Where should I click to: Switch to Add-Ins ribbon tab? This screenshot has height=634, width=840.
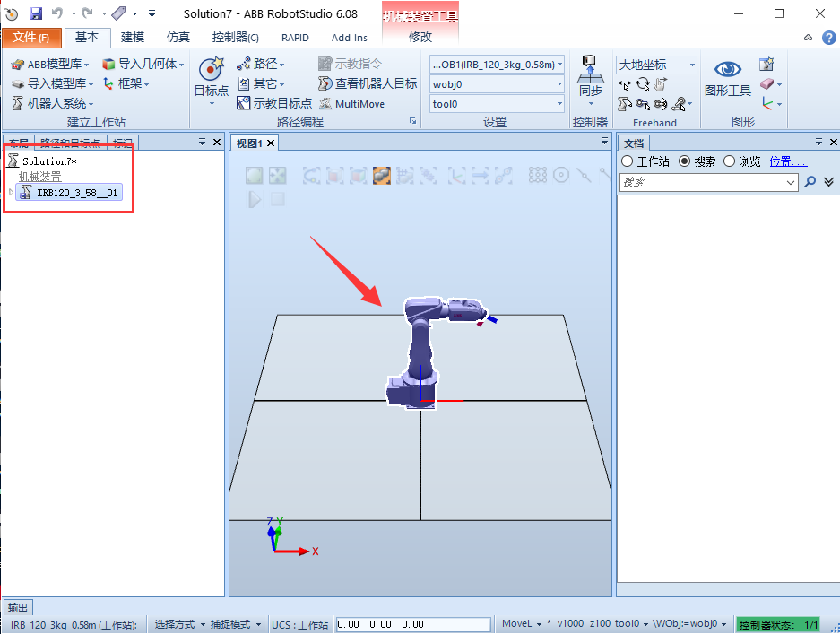tap(350, 38)
